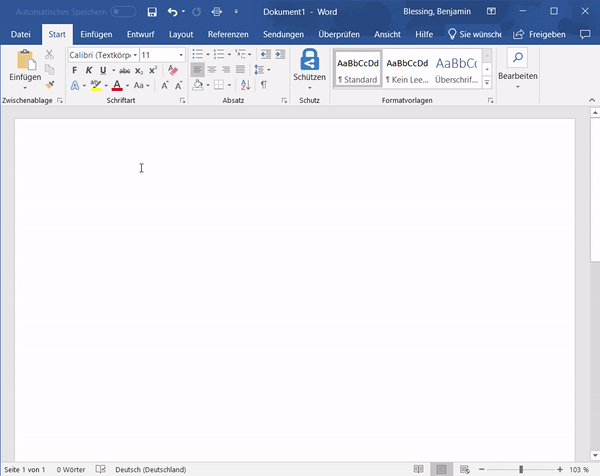Open the Einfügen ribbon tab

96,34
